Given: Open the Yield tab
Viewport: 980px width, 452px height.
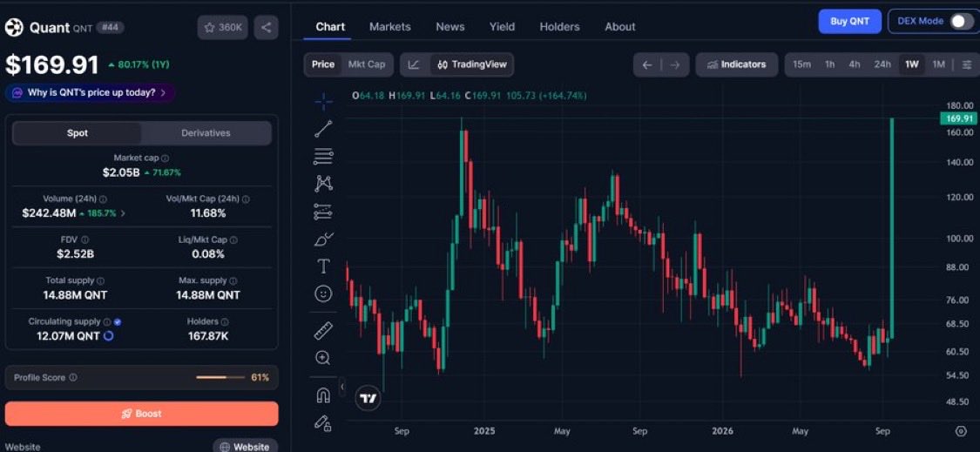Looking at the screenshot, I should tap(502, 27).
